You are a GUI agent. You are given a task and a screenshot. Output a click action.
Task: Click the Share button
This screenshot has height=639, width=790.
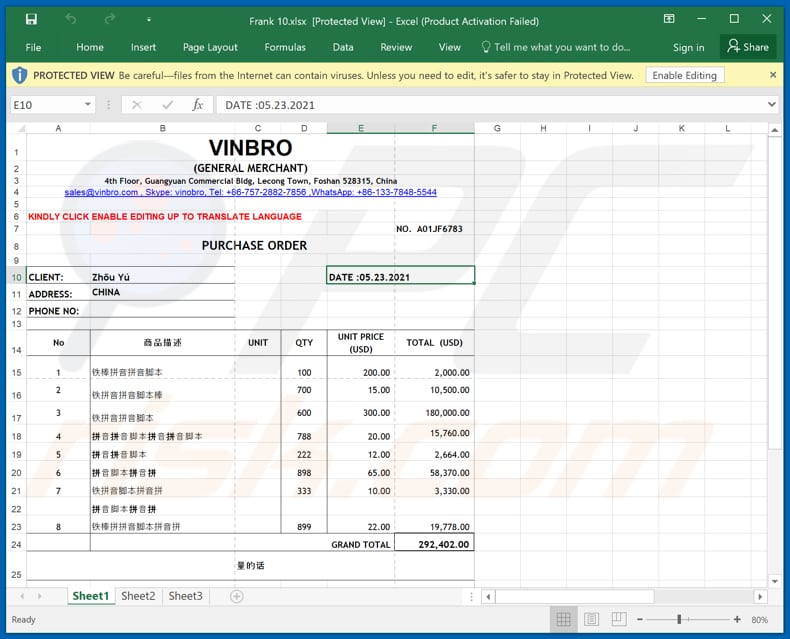coord(748,47)
